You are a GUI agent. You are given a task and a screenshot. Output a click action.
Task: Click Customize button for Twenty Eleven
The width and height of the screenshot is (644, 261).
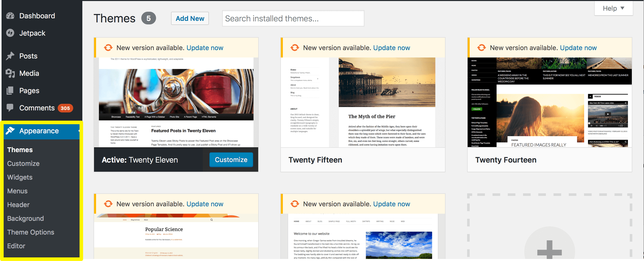pyautogui.click(x=231, y=160)
